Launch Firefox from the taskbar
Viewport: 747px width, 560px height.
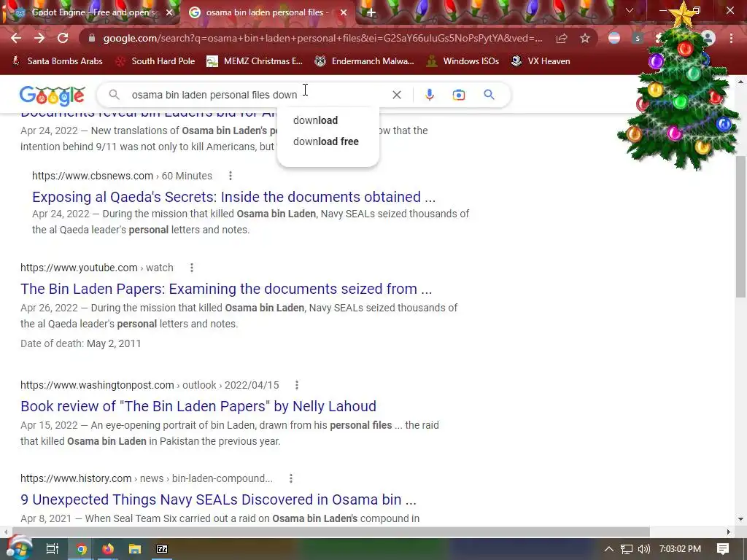coord(108,549)
